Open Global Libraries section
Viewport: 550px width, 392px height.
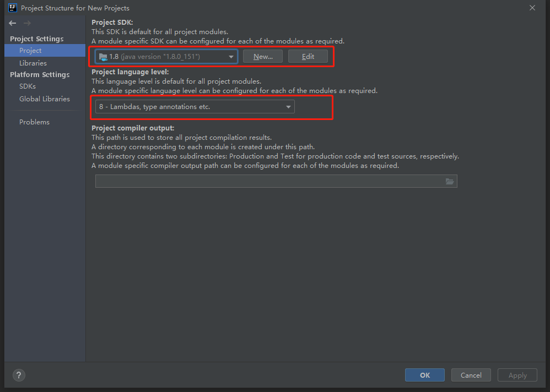pos(45,99)
